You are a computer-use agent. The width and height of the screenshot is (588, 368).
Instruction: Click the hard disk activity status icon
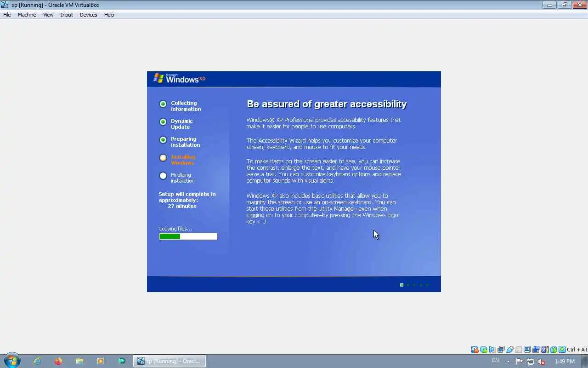coord(475,350)
